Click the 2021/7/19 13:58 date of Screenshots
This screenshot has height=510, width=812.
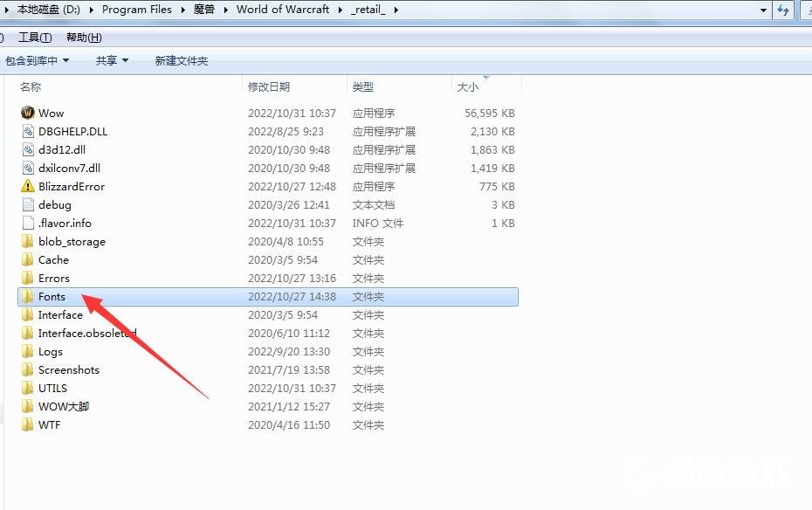pos(289,370)
